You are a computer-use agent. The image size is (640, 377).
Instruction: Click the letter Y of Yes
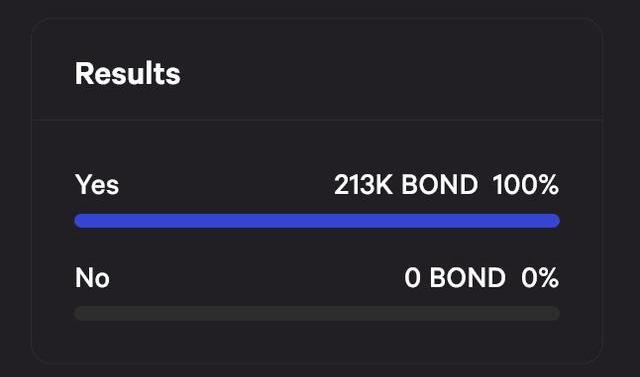pos(83,184)
